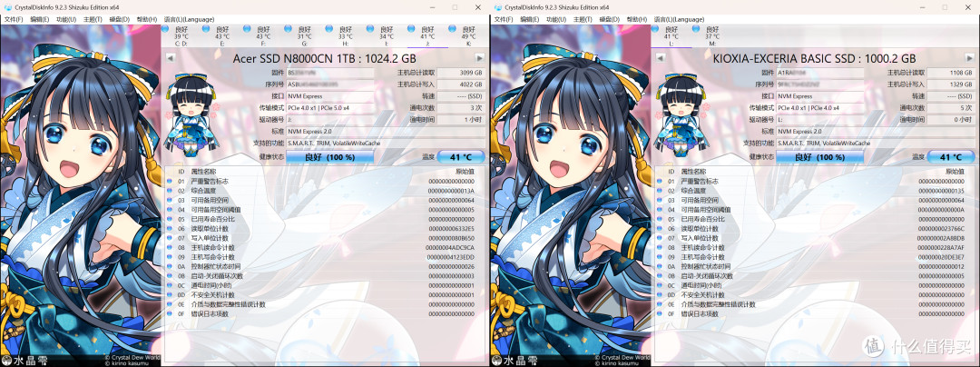This screenshot has height=367, width=980.
Task: Click the Acer SSD N8000CN 1TB : 1024.2 GB title
Action: tap(324, 59)
